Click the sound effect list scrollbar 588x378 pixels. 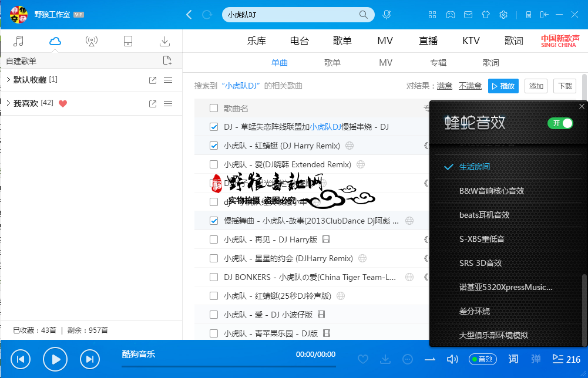(583, 309)
